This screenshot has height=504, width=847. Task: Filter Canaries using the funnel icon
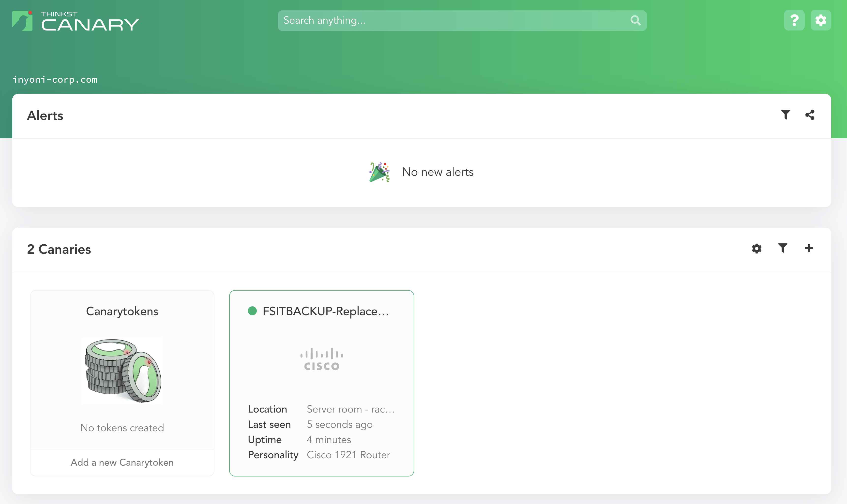click(783, 248)
